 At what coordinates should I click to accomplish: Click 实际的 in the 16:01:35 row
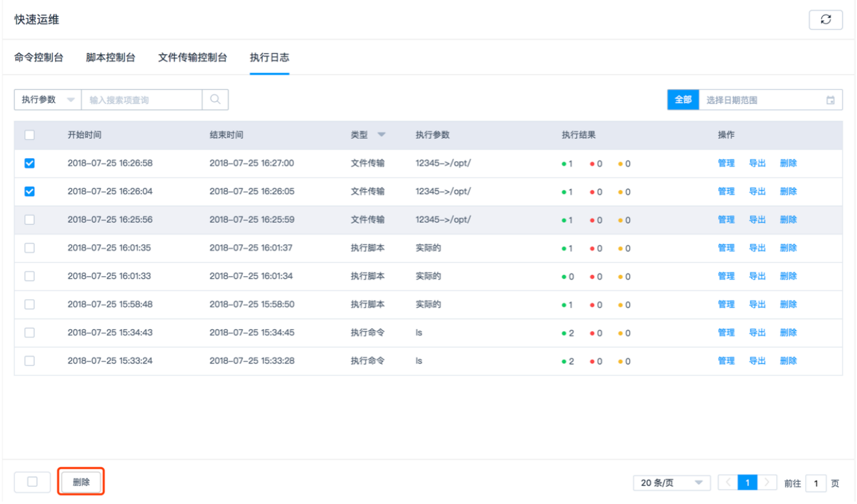pos(429,248)
